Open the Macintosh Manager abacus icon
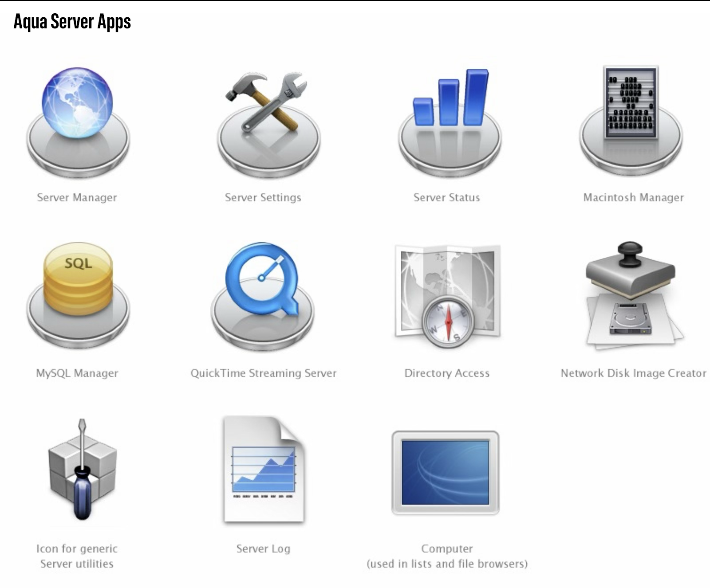 (631, 122)
